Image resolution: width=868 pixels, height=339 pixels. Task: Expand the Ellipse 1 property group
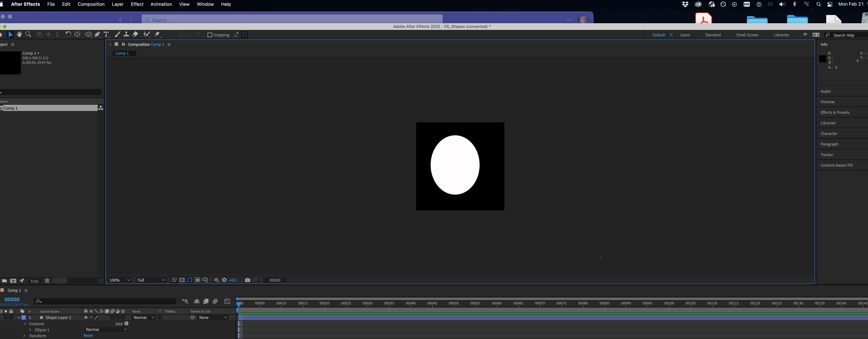click(x=30, y=330)
